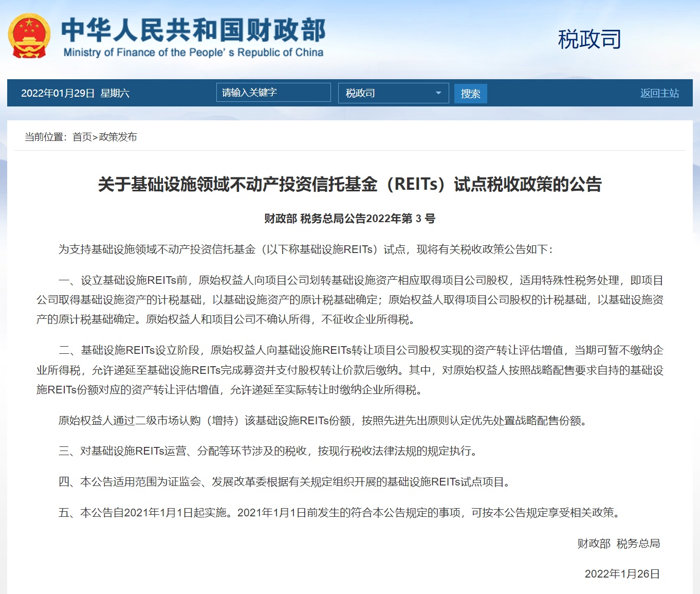Click the 税政司 heading at top right
This screenshot has width=700, height=594.
(x=590, y=40)
